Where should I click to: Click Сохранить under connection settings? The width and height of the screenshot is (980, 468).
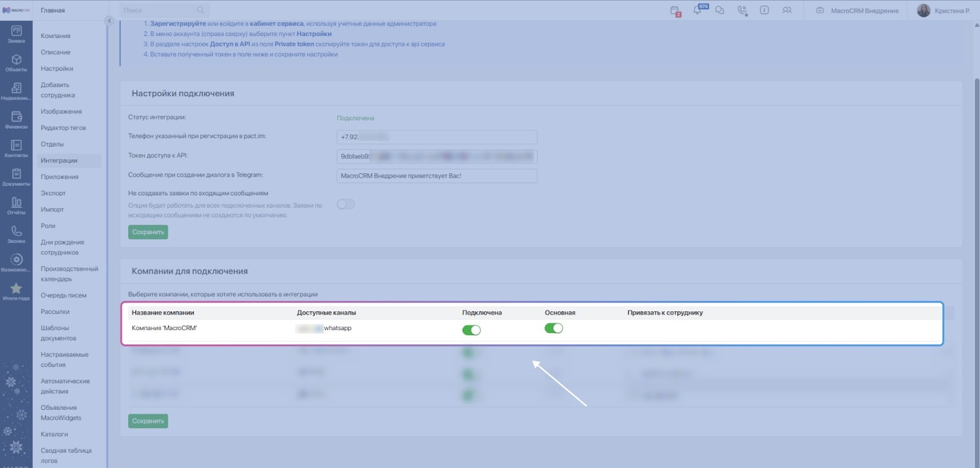[x=148, y=232]
